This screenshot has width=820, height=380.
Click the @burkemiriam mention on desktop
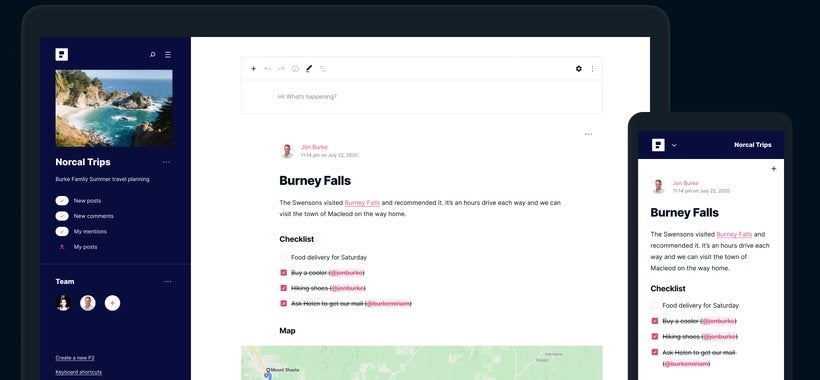[x=388, y=303]
